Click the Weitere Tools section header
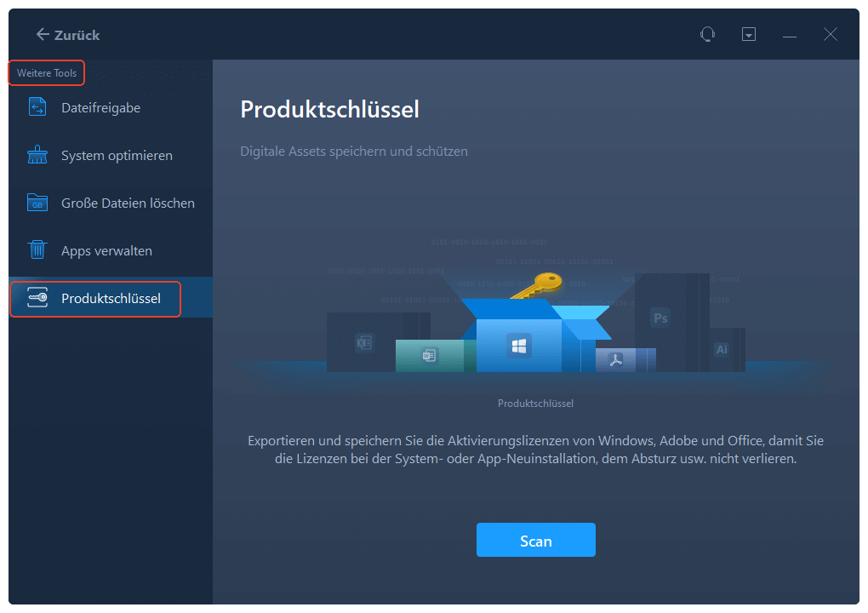The width and height of the screenshot is (868, 613). coord(47,73)
